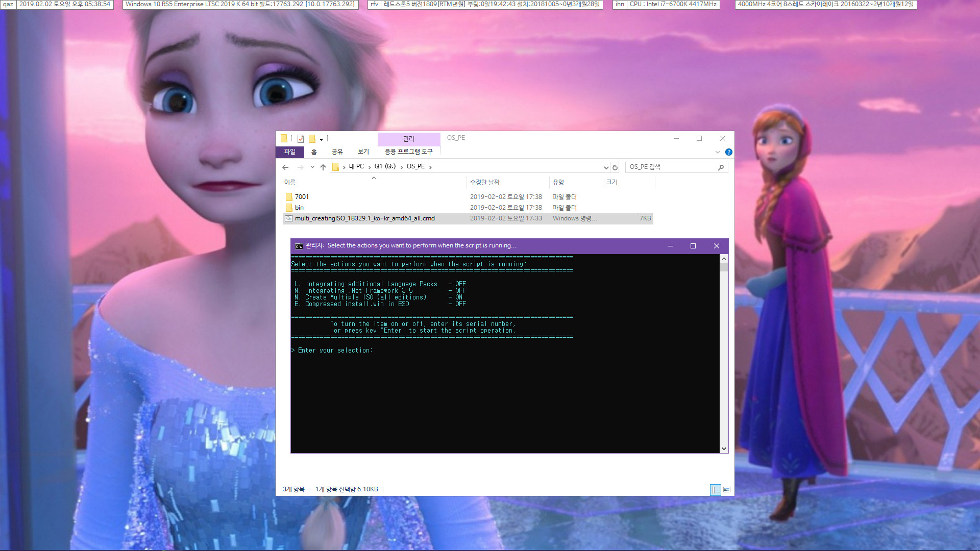This screenshot has height=551, width=980.
Task: Click the 3개 항목 status bar text
Action: click(x=293, y=489)
